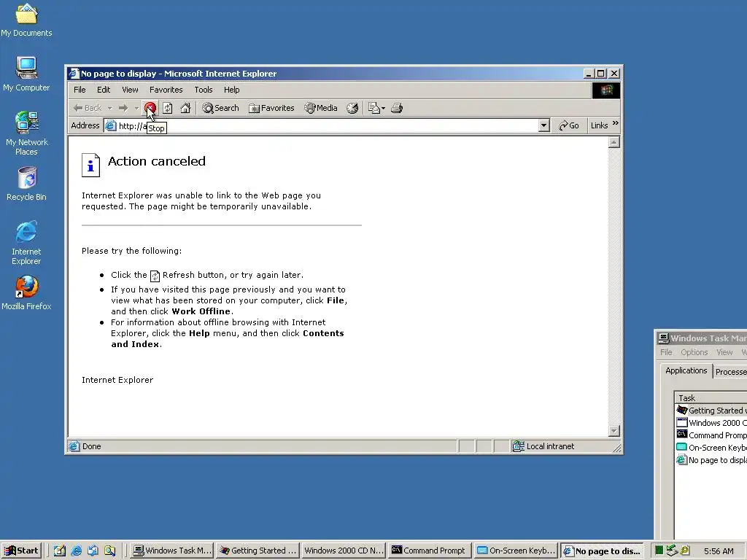Image resolution: width=747 pixels, height=560 pixels.
Task: Click the 'Done' status bar text
Action: click(x=91, y=446)
